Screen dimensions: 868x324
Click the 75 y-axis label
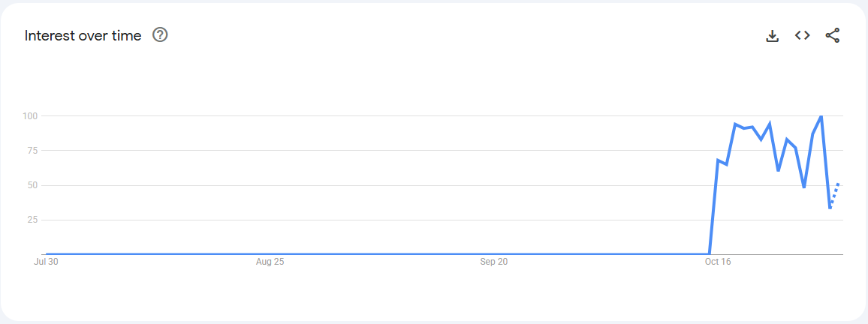32,151
